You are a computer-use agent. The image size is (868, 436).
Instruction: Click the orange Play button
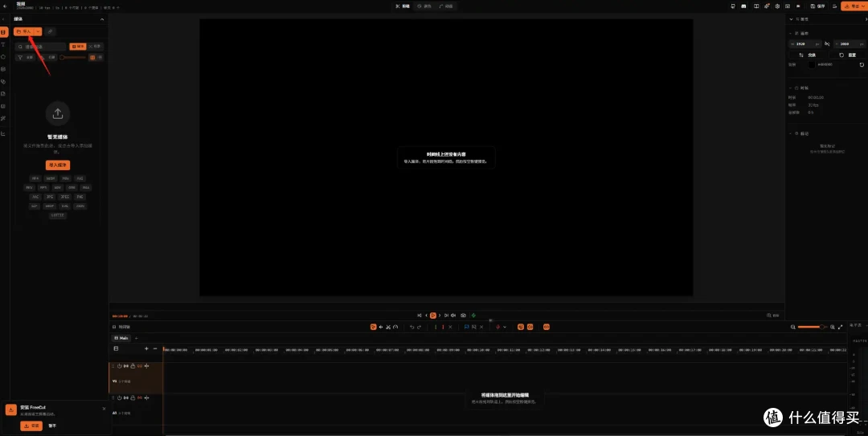tap(433, 316)
